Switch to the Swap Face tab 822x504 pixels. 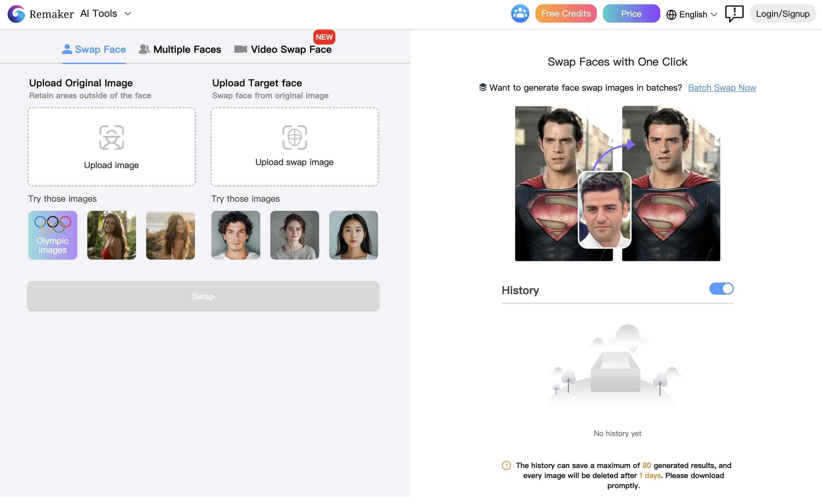(94, 49)
